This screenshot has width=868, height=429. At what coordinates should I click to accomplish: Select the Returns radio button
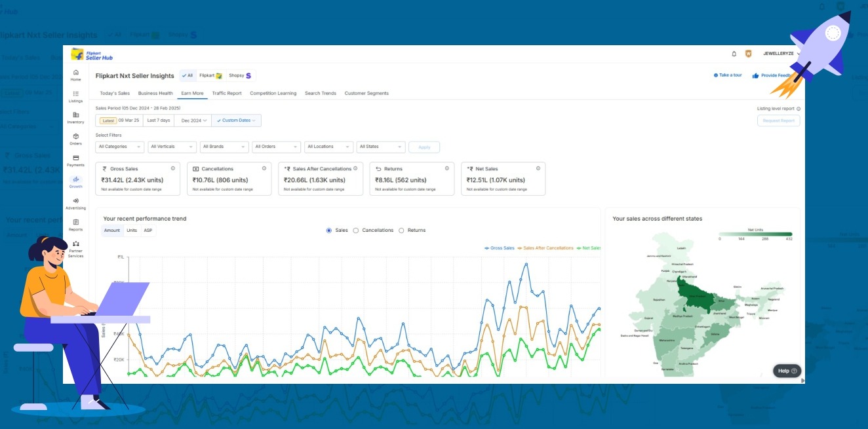click(x=401, y=231)
